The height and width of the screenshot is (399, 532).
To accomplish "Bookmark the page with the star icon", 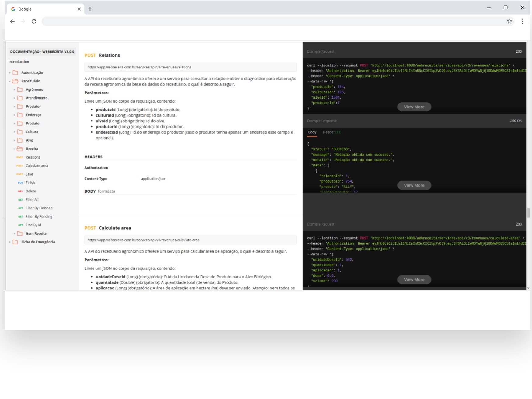I will pyautogui.click(x=509, y=21).
